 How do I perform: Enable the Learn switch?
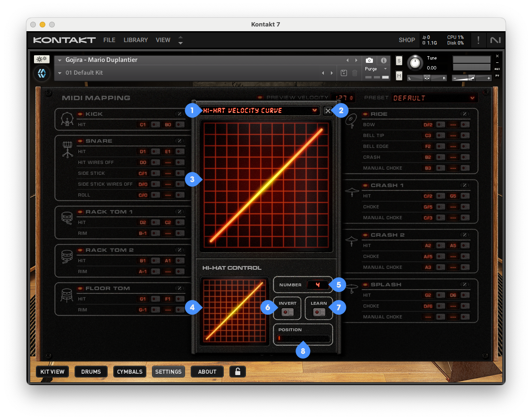click(x=319, y=312)
